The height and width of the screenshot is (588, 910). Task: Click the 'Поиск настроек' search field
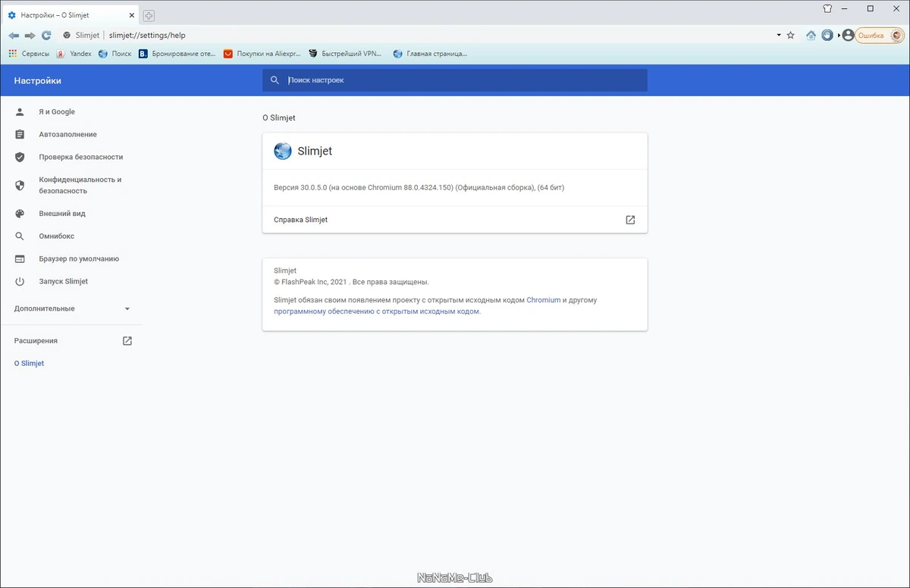455,80
